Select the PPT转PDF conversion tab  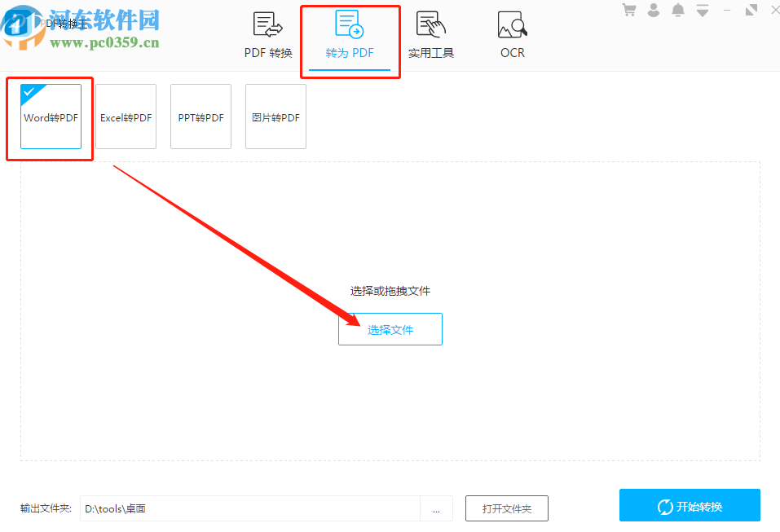(201, 117)
